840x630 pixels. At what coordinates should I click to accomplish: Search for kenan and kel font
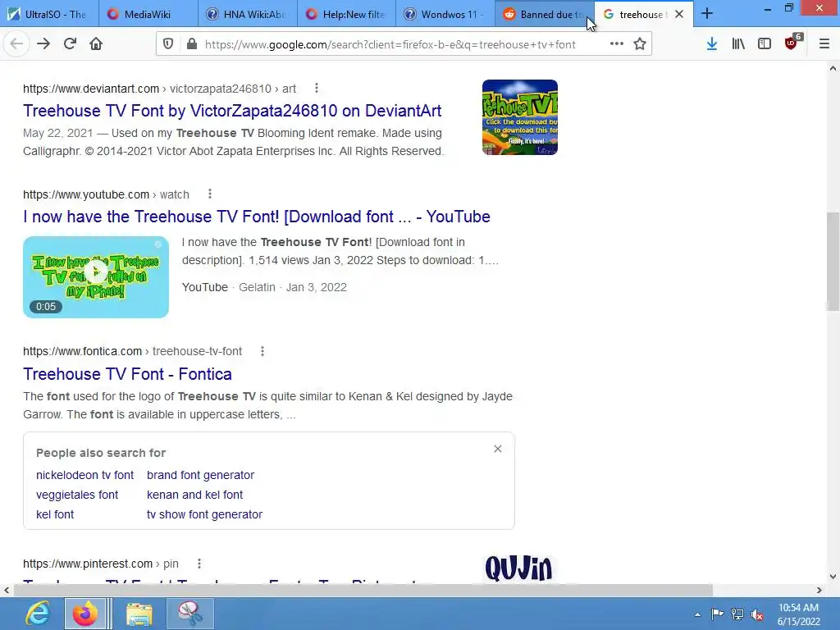pos(194,495)
